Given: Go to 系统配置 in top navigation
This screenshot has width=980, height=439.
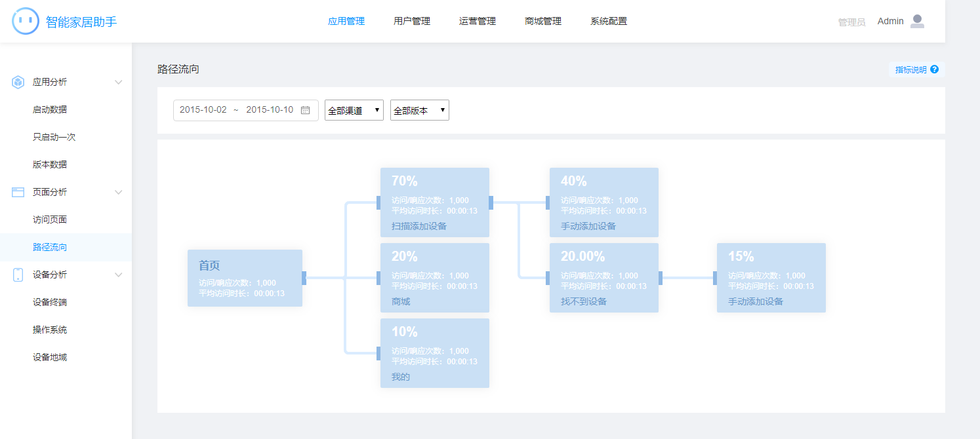Looking at the screenshot, I should [x=609, y=21].
